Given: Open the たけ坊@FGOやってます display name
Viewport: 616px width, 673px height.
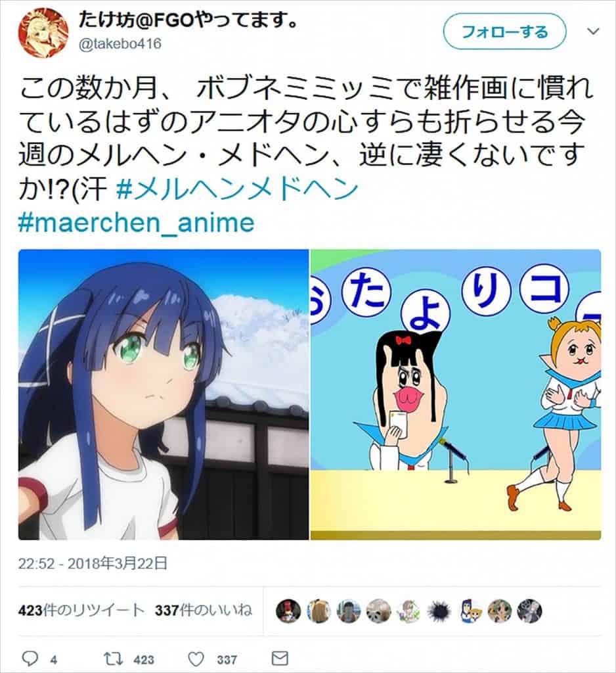Looking at the screenshot, I should [x=188, y=20].
